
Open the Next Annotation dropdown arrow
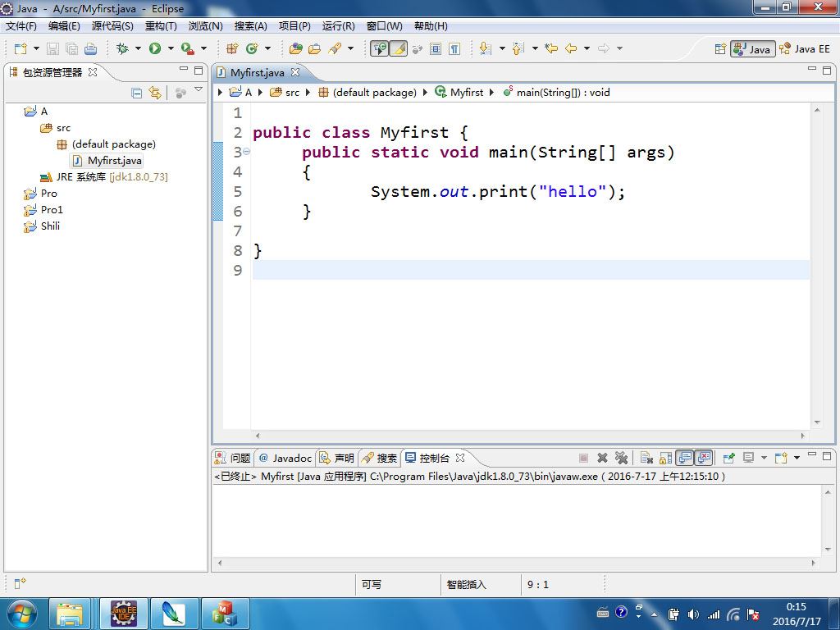[502, 48]
